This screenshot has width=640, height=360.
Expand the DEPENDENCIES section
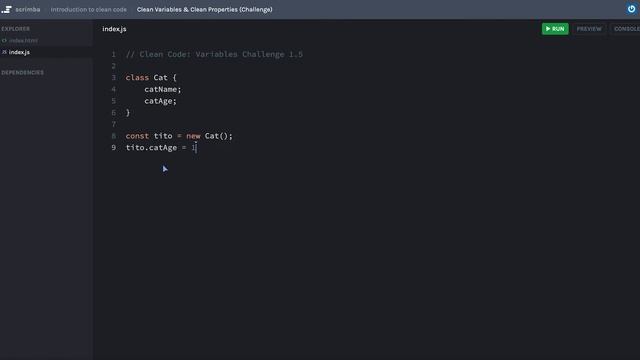[22, 73]
